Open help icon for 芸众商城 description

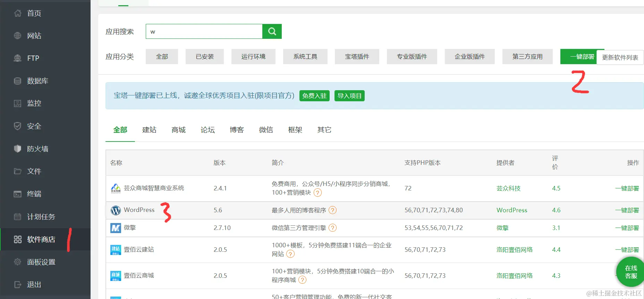click(x=317, y=193)
